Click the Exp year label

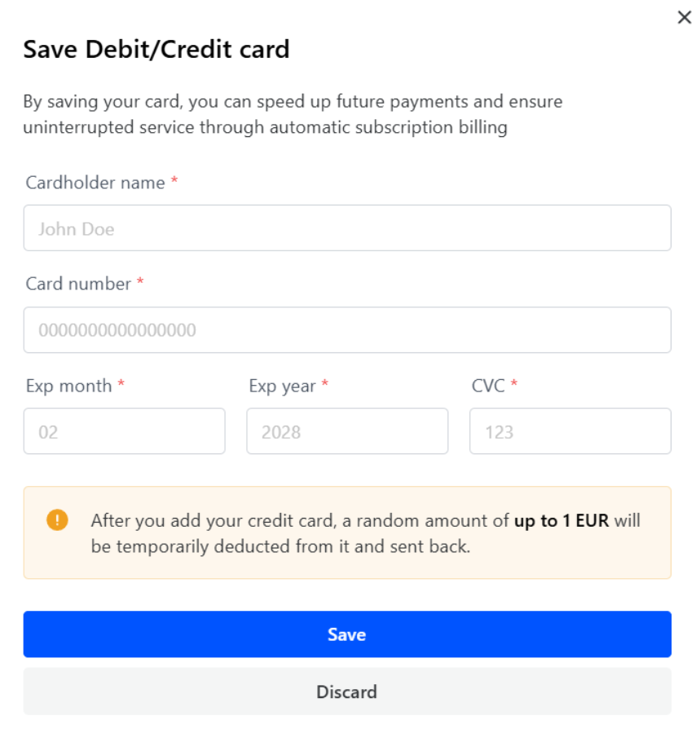(282, 386)
